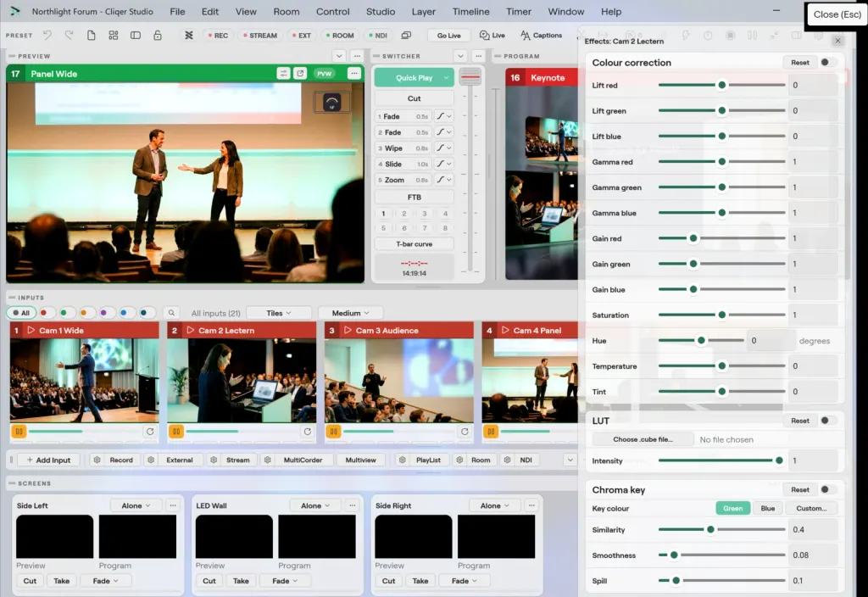Open the curve dropdown for 3 Wipe

[443, 148]
